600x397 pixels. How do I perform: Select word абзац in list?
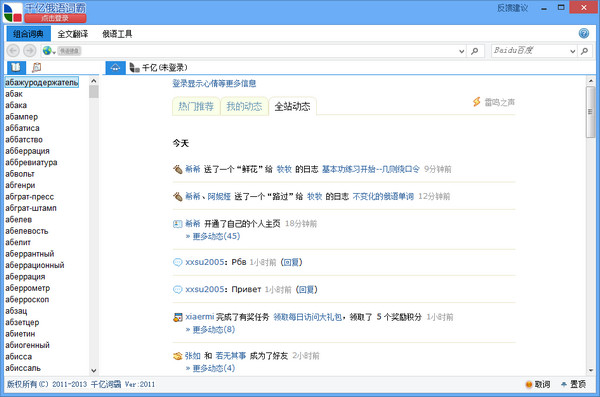click(x=16, y=311)
